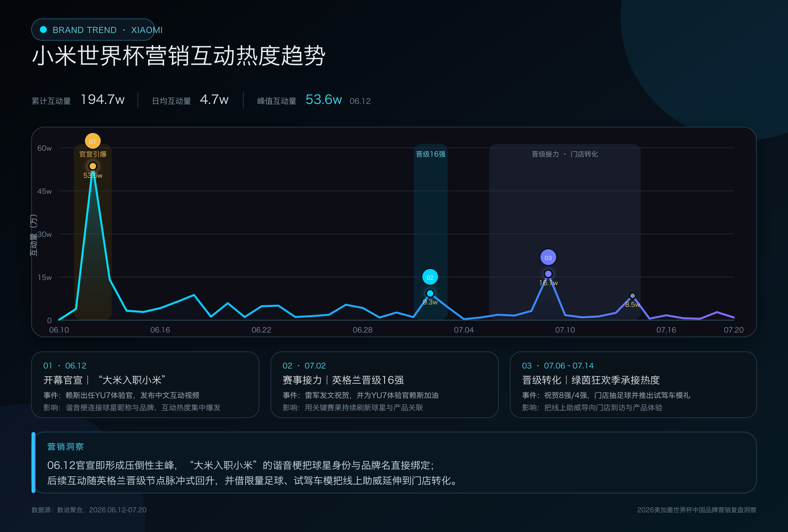788x532 pixels.
Task: Click the 02 · 07.02 card header
Action: (304, 366)
